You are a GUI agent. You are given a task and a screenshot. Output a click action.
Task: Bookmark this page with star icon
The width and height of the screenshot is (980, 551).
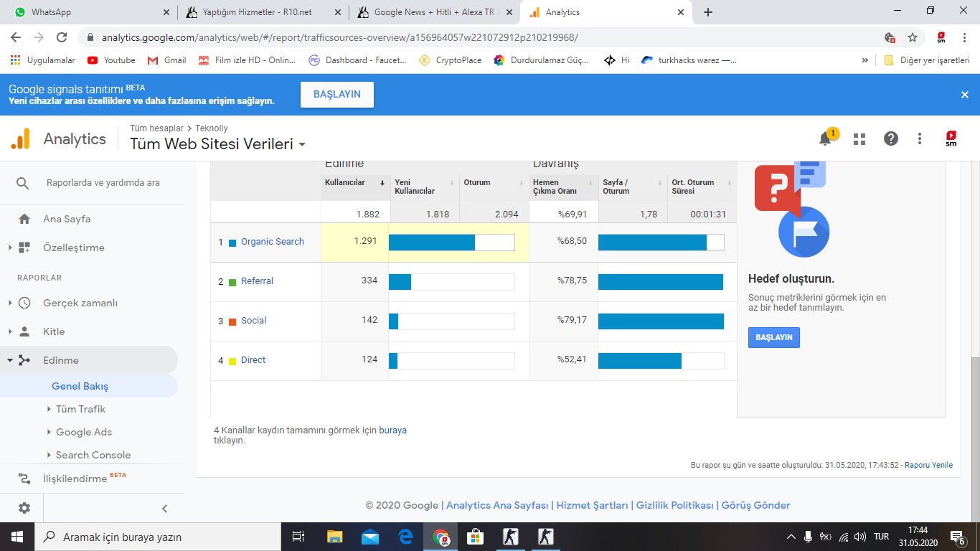tap(913, 37)
